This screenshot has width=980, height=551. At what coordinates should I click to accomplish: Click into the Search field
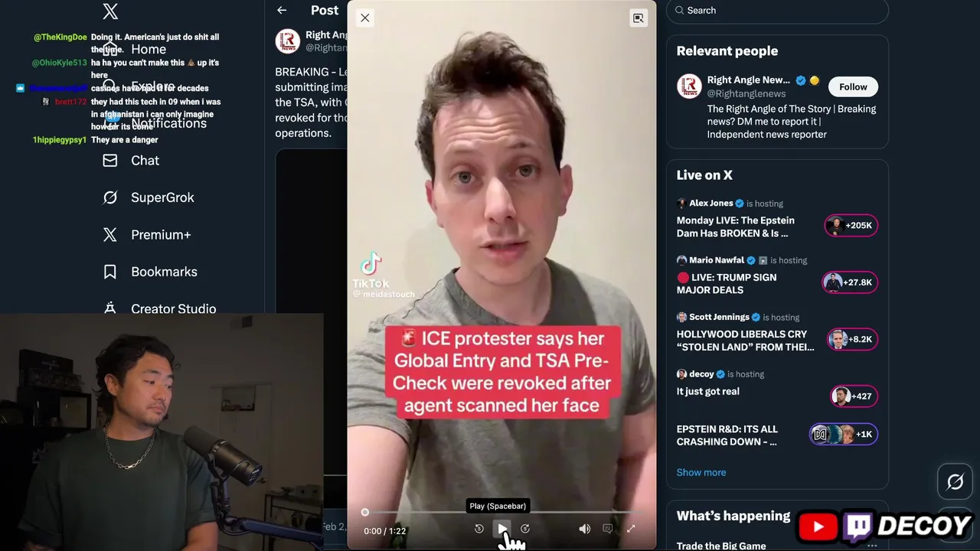coord(777,11)
